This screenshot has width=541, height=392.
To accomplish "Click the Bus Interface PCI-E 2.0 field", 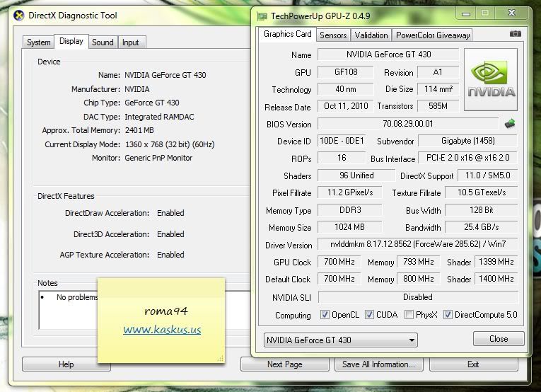I will (468, 158).
